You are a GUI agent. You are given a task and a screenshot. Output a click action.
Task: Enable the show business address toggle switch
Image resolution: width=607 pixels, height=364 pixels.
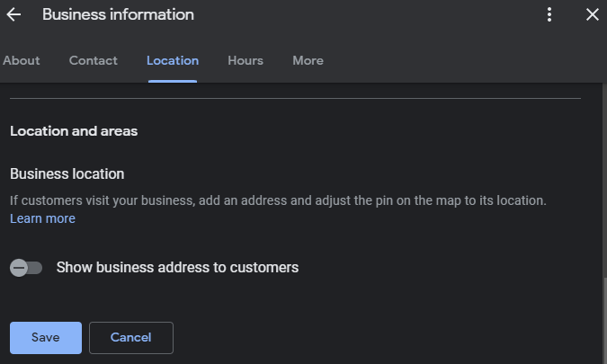26,268
